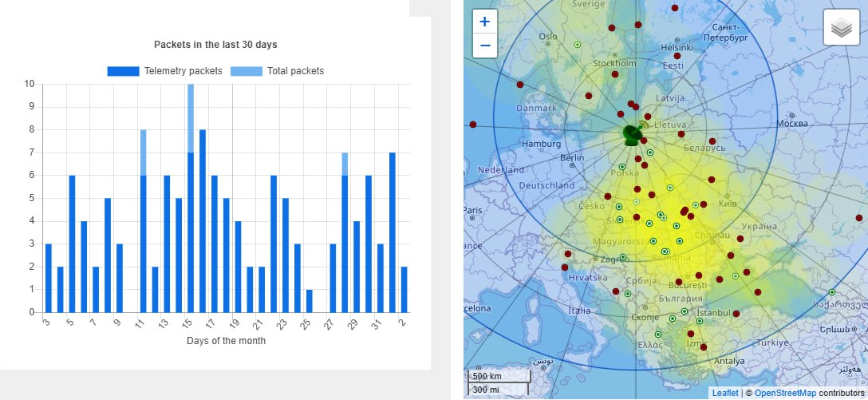Open the map layers control

coord(841,28)
